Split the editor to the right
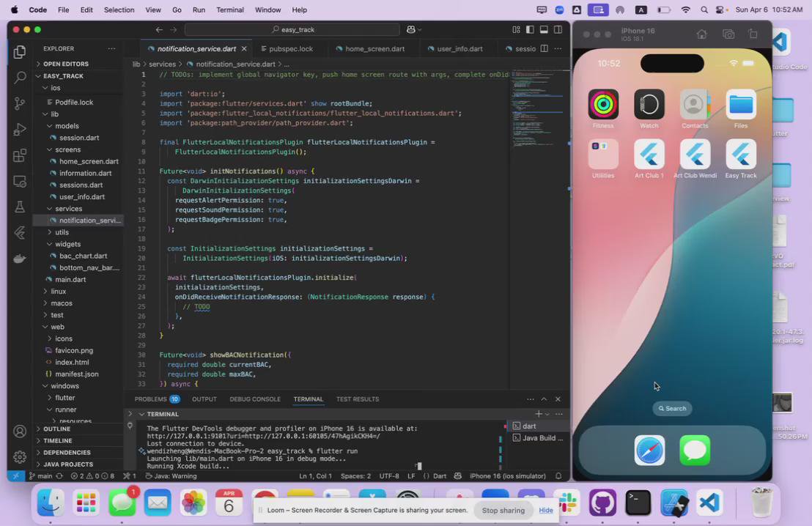 [x=545, y=48]
